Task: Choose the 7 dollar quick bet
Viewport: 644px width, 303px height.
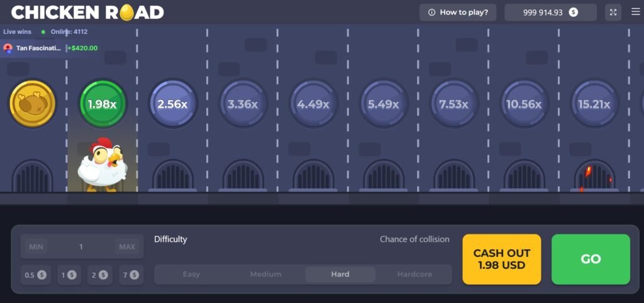Action: click(x=130, y=275)
